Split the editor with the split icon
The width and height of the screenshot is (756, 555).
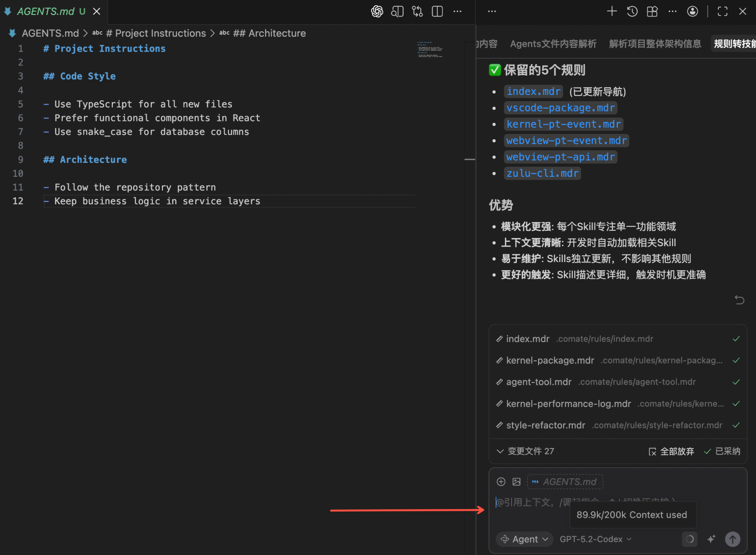pos(437,12)
